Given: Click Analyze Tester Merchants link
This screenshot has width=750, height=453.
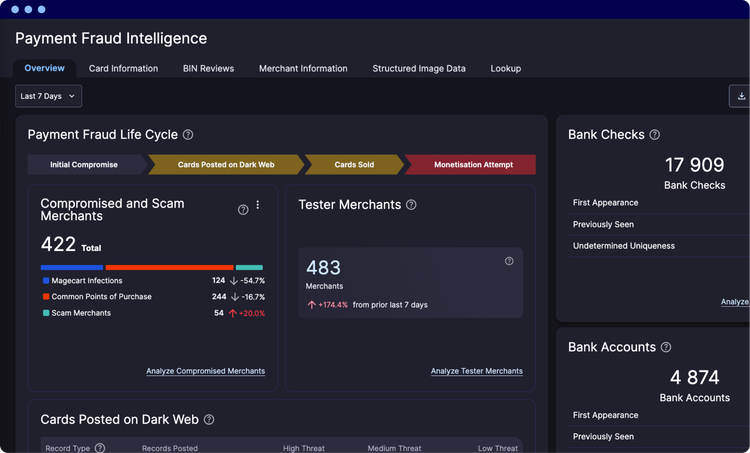Looking at the screenshot, I should click(476, 371).
